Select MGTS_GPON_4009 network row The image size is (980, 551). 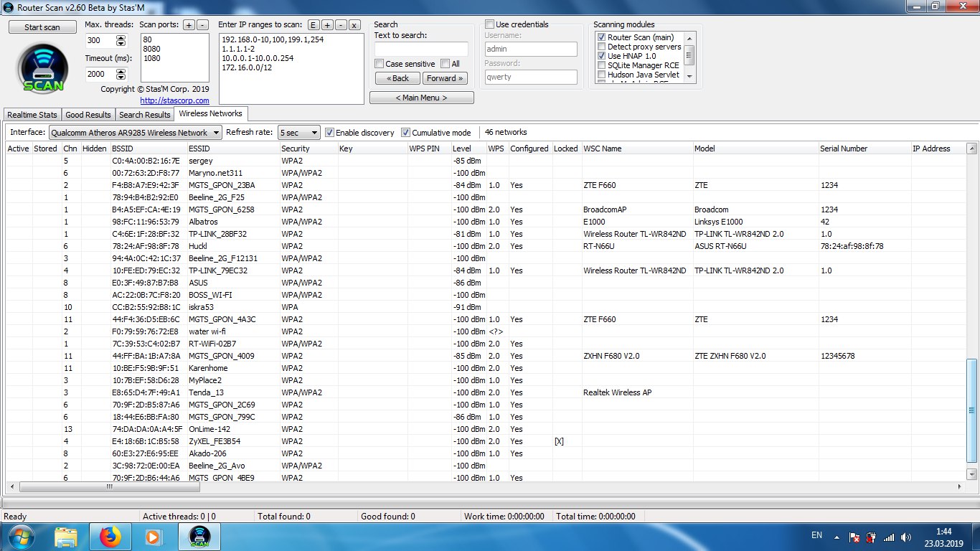click(x=486, y=356)
